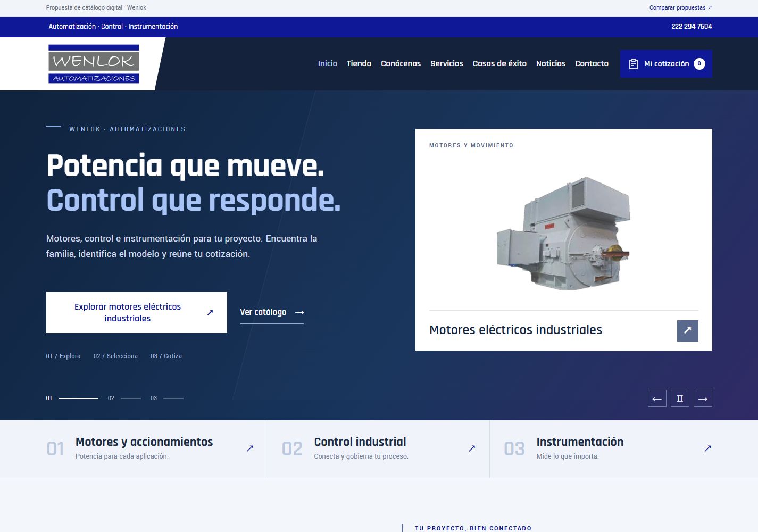The image size is (758, 532).
Task: Click arrow icon beside Control industrial
Action: [471, 448]
